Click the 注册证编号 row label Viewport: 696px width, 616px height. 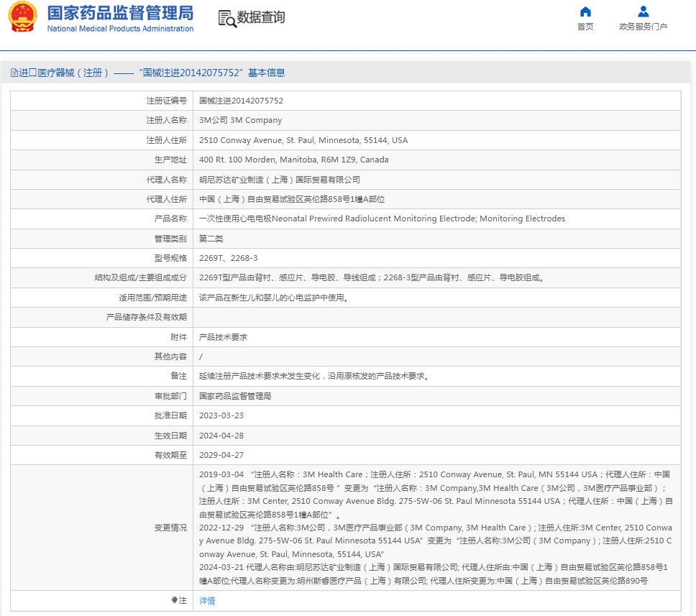pyautogui.click(x=167, y=101)
